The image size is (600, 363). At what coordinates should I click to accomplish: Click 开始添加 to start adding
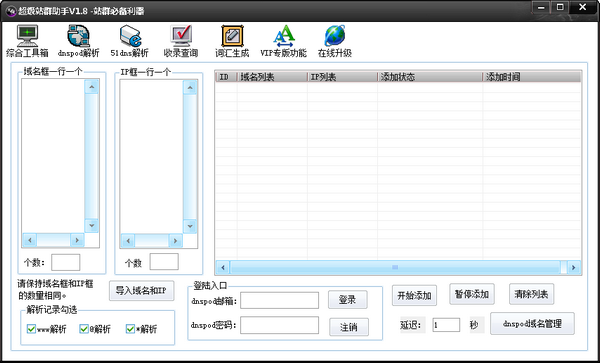click(x=414, y=295)
